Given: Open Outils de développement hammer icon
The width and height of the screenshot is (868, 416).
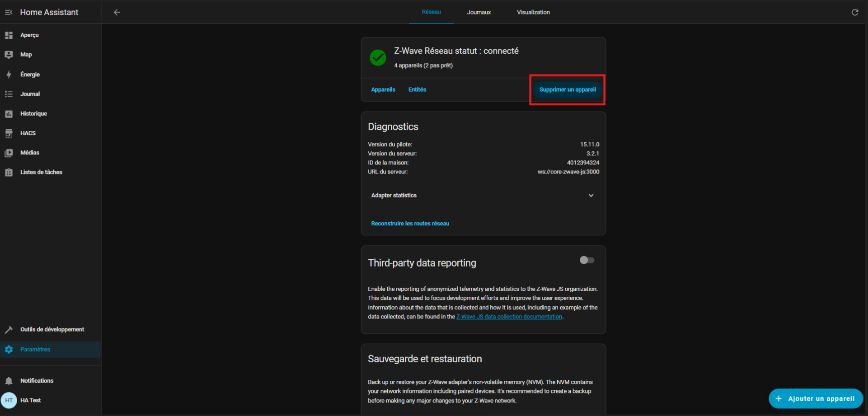Looking at the screenshot, I should (x=9, y=329).
